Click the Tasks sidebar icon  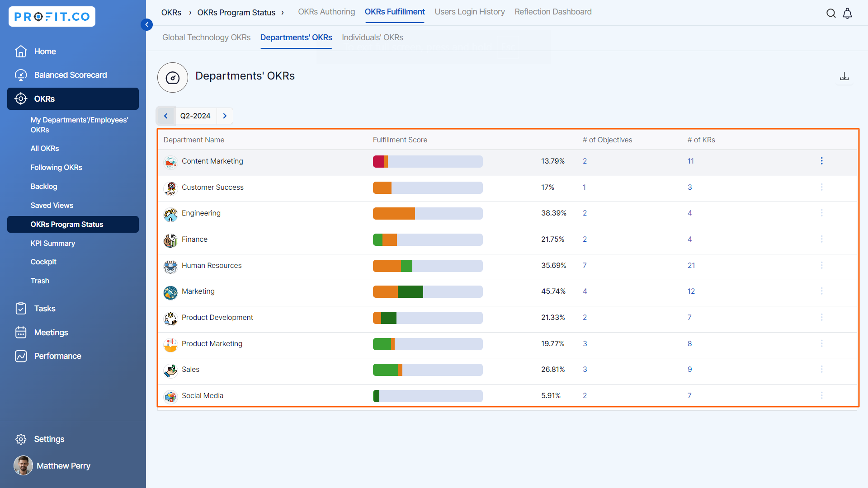pos(21,309)
